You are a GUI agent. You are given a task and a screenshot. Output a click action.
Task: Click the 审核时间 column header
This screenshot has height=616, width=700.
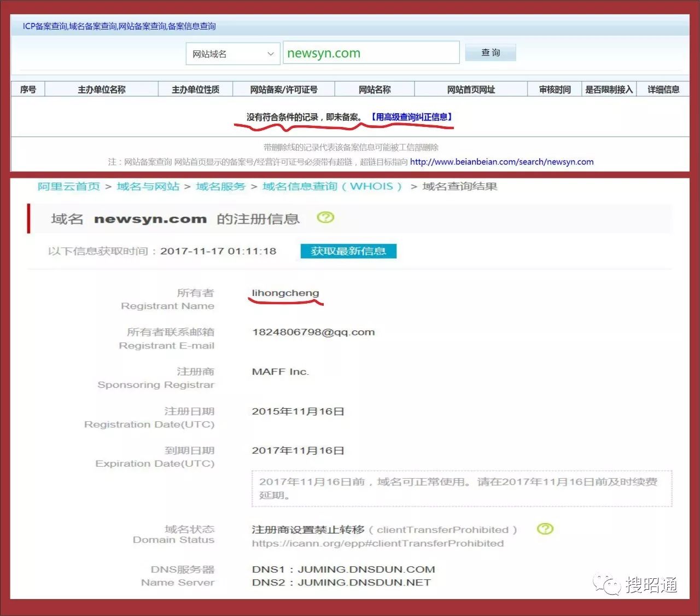coord(555,90)
